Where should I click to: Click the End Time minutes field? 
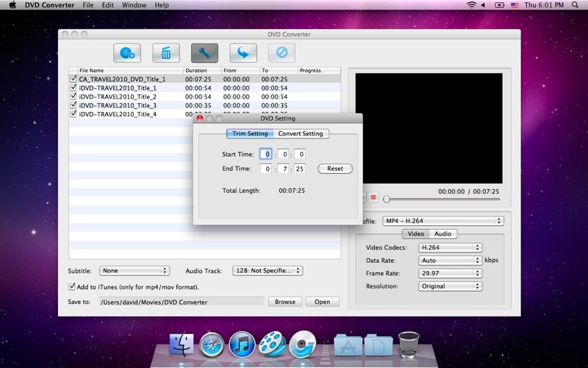(283, 169)
